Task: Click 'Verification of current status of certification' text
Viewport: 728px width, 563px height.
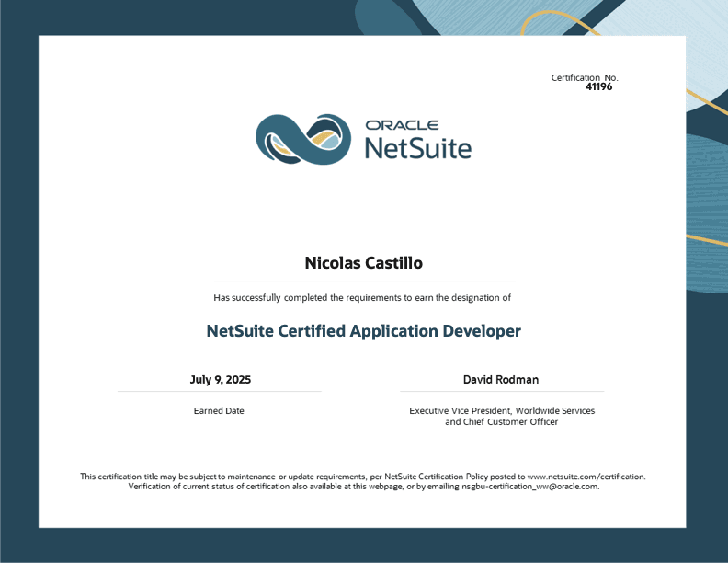Action: point(209,487)
